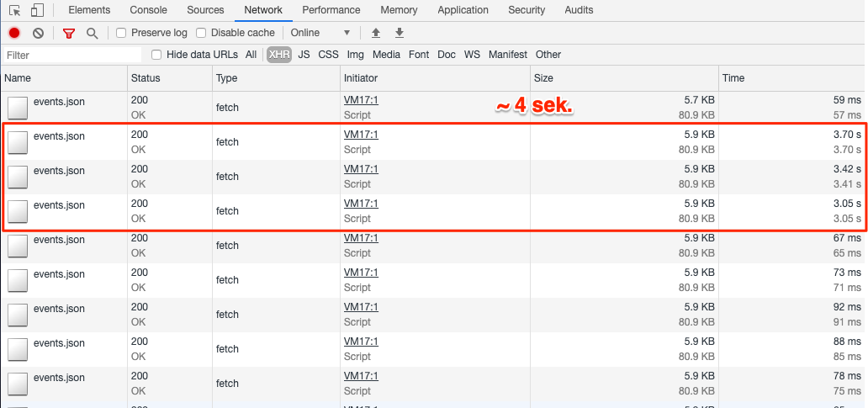868x408 pixels.
Task: Enable the Disable cache checkbox
Action: (201, 33)
